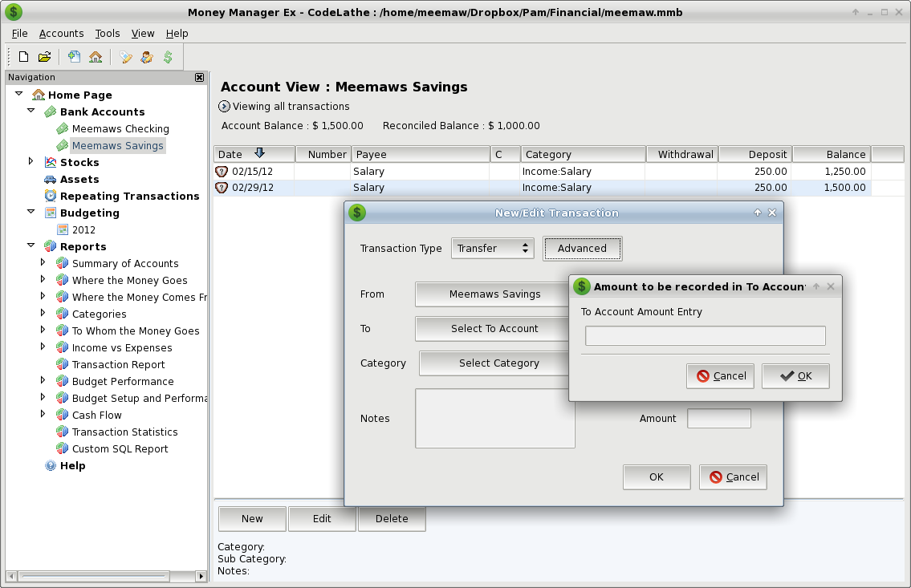
Task: Click the Balance column header
Action: pos(832,154)
